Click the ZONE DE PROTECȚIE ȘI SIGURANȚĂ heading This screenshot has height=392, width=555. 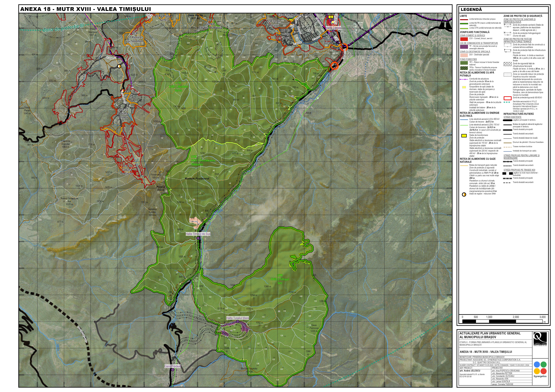point(523,16)
